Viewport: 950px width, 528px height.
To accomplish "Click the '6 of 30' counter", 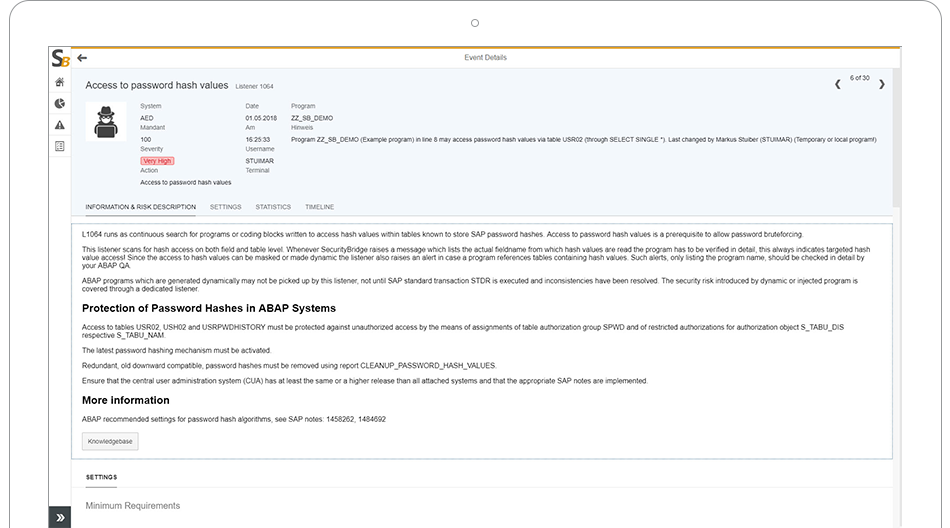I will click(859, 78).
